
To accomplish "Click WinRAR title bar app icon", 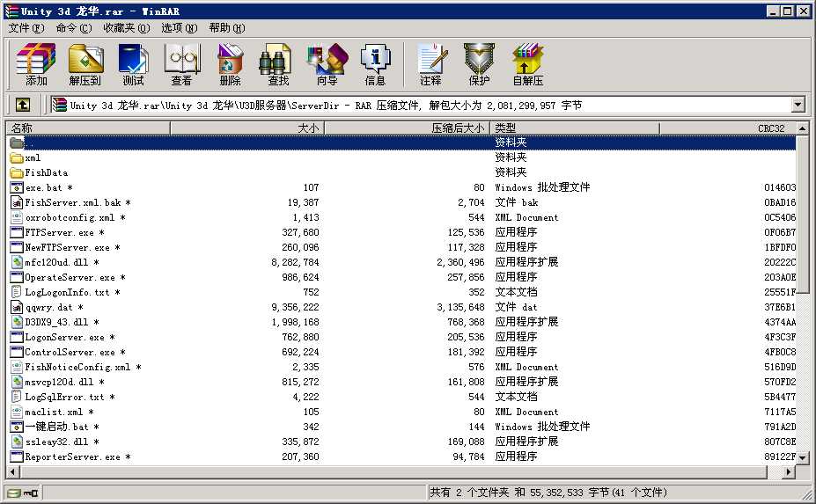I will [x=11, y=11].
